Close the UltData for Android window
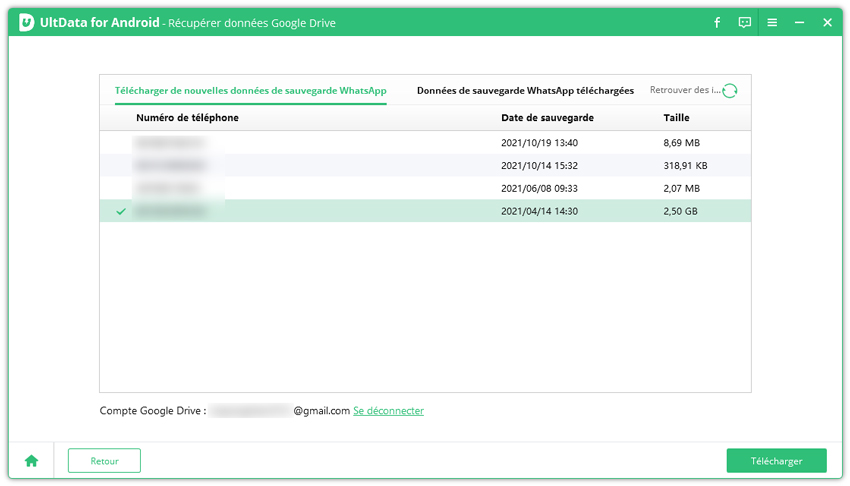This screenshot has height=486, width=850. [x=827, y=23]
